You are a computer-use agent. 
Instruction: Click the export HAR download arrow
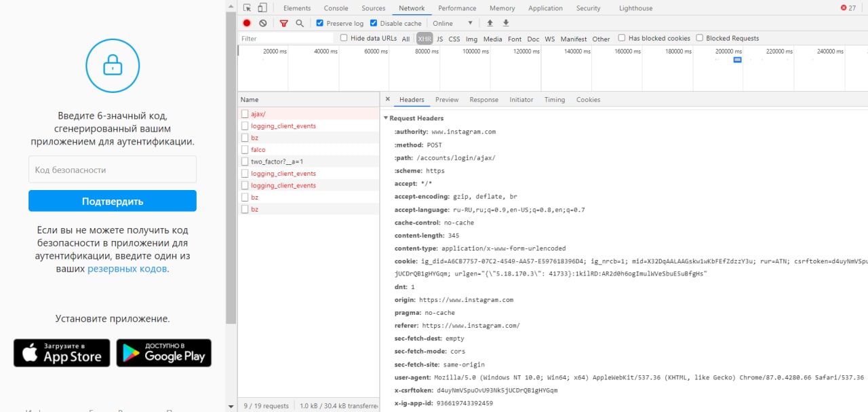click(x=506, y=23)
